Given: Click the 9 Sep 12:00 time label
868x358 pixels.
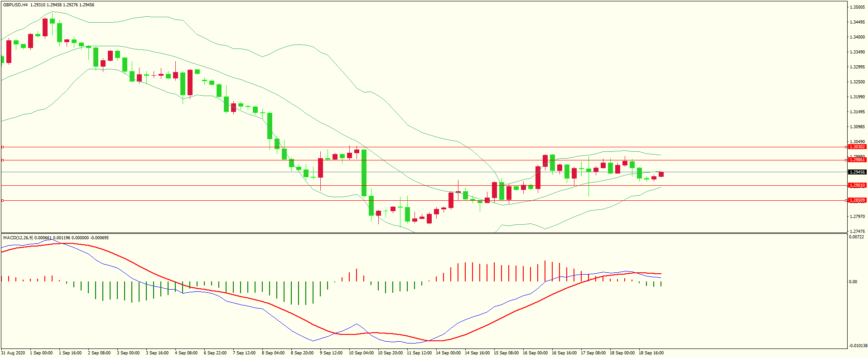Looking at the screenshot, I should tap(331, 353).
